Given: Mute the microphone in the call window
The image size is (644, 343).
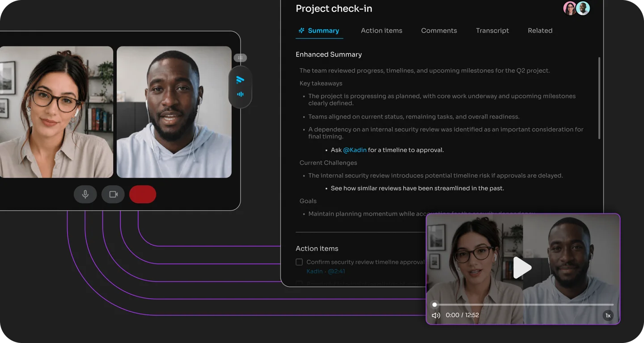Looking at the screenshot, I should tap(85, 194).
